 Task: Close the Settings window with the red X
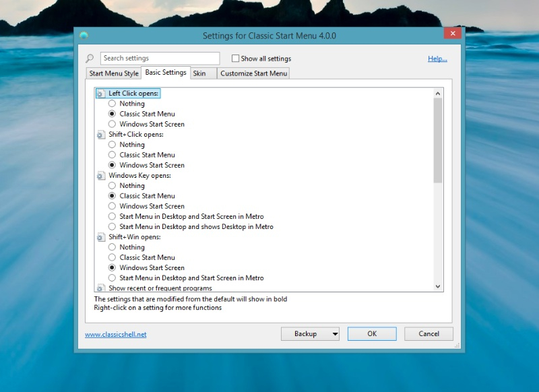pos(452,33)
